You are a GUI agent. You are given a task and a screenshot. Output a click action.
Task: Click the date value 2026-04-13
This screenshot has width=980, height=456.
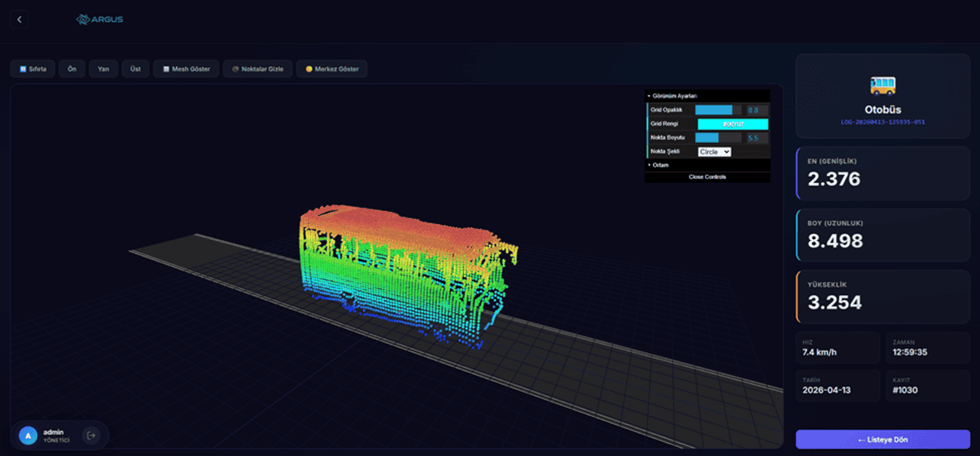pyautogui.click(x=826, y=391)
